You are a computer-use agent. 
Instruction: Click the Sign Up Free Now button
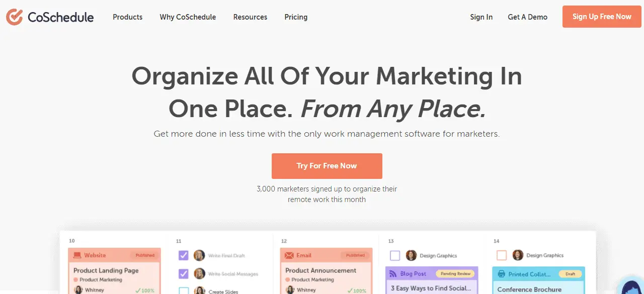(x=602, y=17)
